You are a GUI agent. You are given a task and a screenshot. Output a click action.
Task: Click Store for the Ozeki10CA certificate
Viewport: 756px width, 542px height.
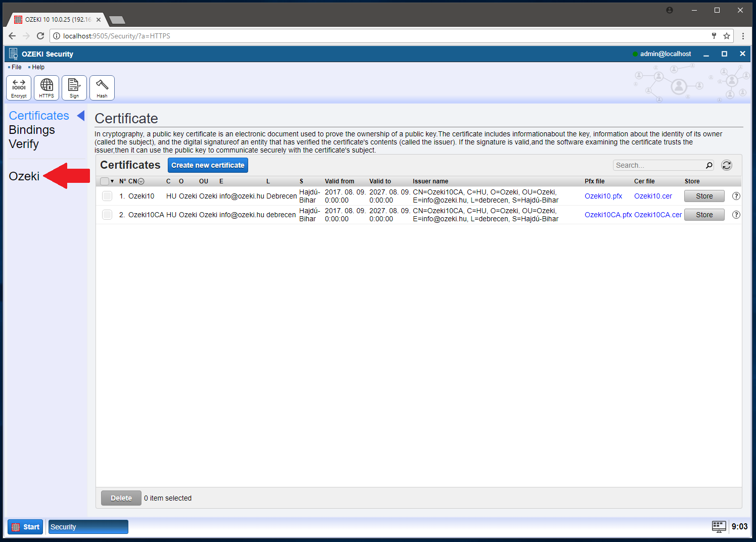pyautogui.click(x=704, y=215)
